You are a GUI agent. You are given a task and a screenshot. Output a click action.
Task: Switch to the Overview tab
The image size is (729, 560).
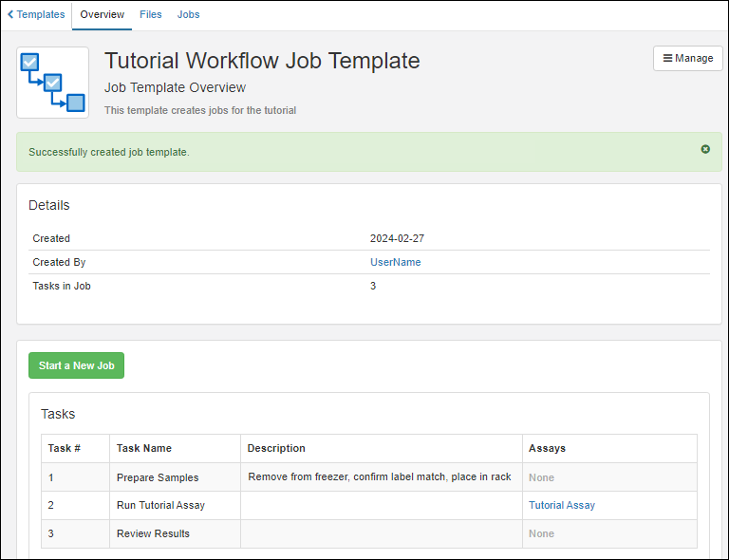point(102,14)
